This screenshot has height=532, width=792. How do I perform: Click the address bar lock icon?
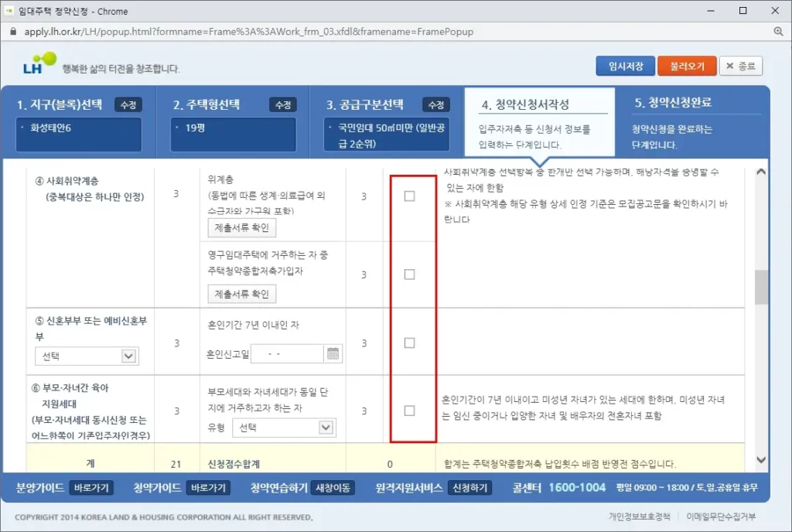(x=13, y=31)
